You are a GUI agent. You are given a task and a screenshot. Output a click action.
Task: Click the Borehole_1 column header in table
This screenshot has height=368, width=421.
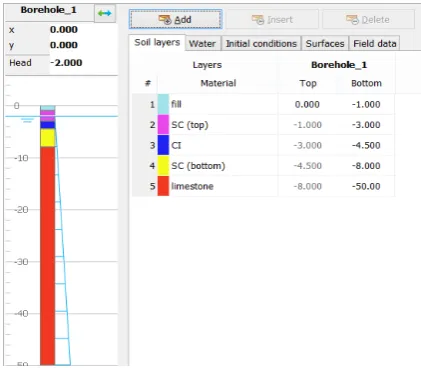click(339, 65)
